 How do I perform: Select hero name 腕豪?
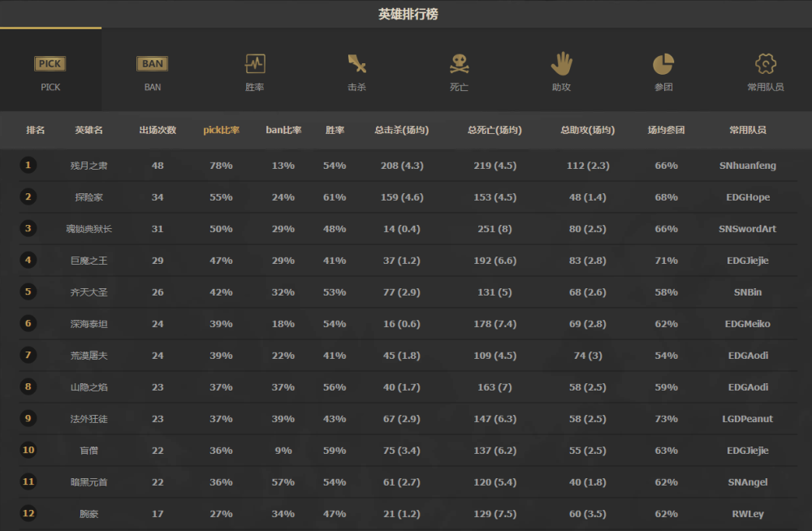pyautogui.click(x=89, y=514)
